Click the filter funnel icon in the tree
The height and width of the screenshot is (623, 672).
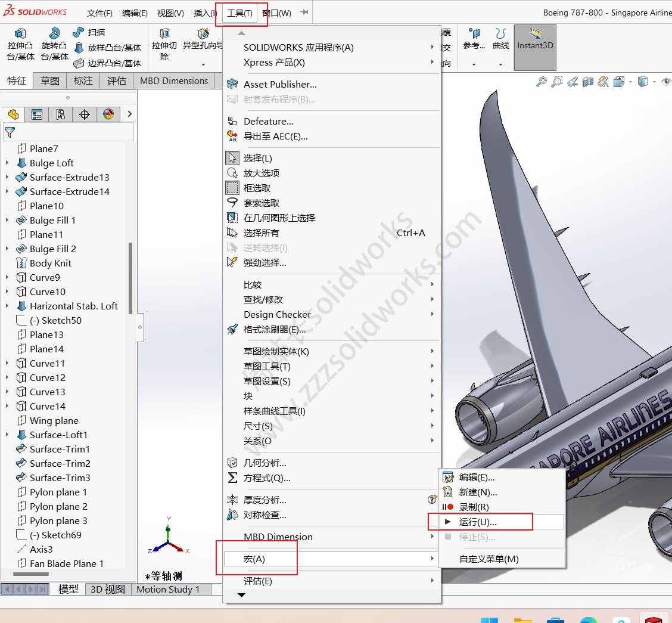pos(10,132)
